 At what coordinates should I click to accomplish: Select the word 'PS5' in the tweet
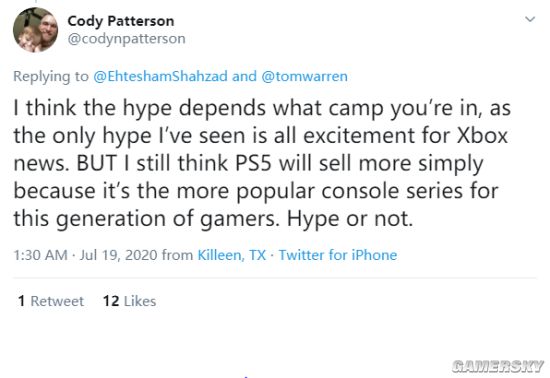click(x=253, y=163)
